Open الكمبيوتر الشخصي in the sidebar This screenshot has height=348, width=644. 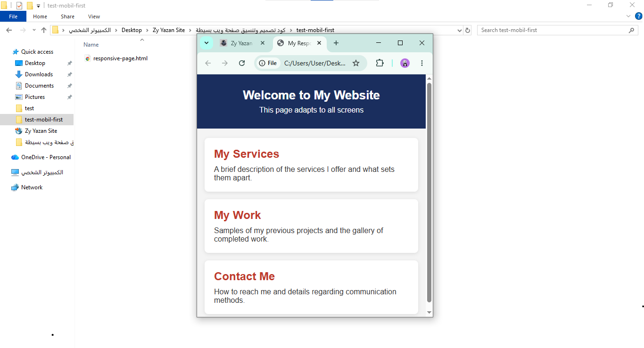point(42,172)
